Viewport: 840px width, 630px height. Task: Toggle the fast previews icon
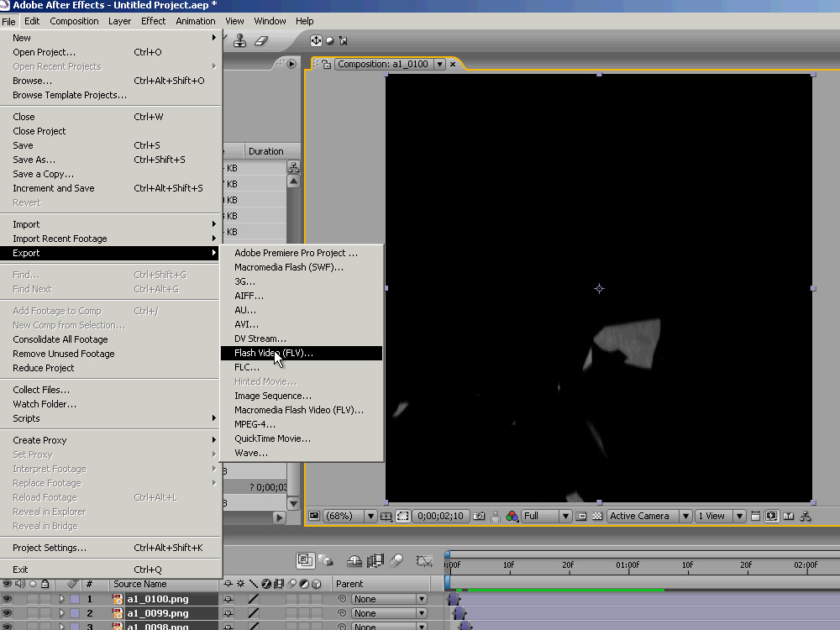click(771, 516)
